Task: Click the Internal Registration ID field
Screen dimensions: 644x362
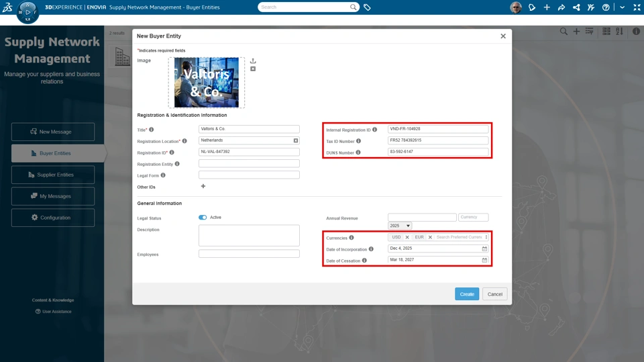Action: click(438, 129)
